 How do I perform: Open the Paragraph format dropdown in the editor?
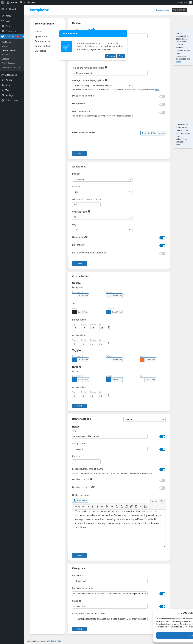pos(81,506)
